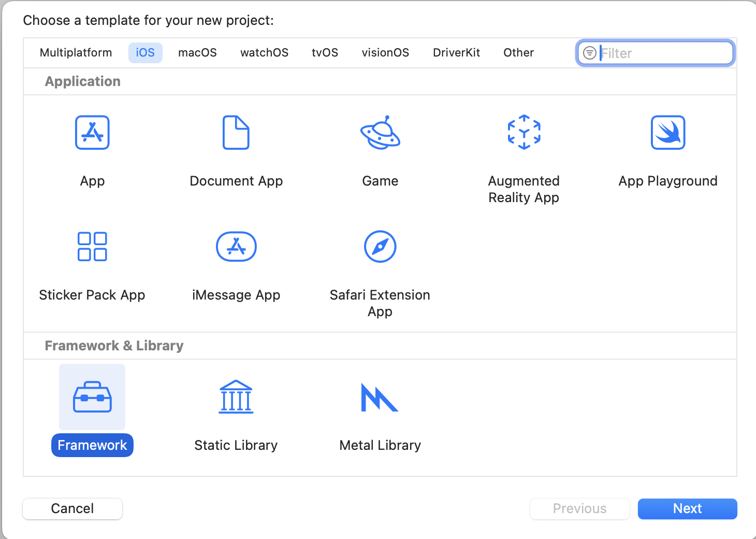This screenshot has width=756, height=539.
Task: Switch to the DriverKit tab
Action: tap(457, 53)
